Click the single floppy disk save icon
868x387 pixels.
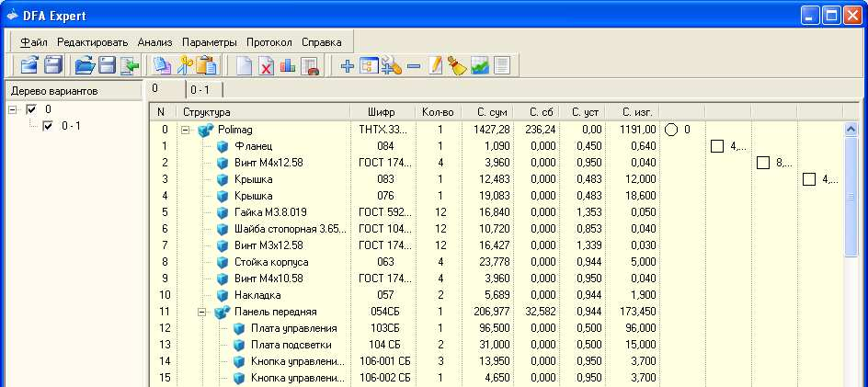[x=108, y=65]
